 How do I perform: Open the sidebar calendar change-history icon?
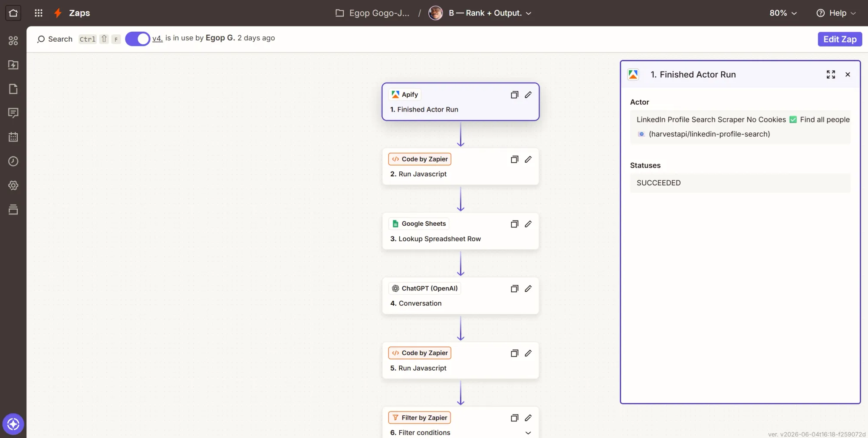pyautogui.click(x=13, y=137)
